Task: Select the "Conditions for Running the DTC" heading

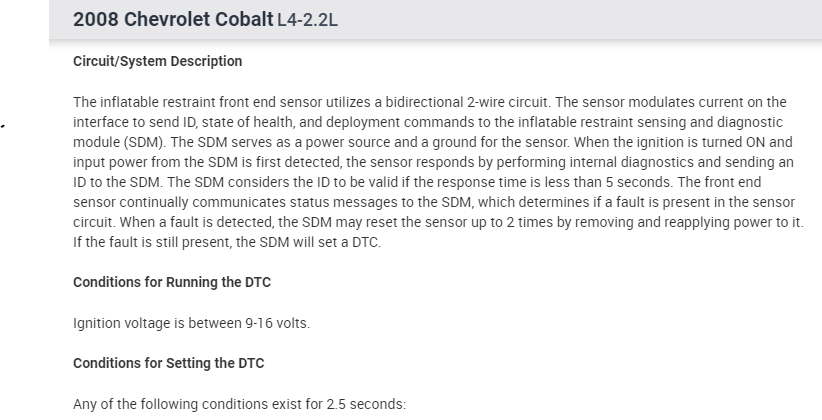Action: tap(172, 282)
